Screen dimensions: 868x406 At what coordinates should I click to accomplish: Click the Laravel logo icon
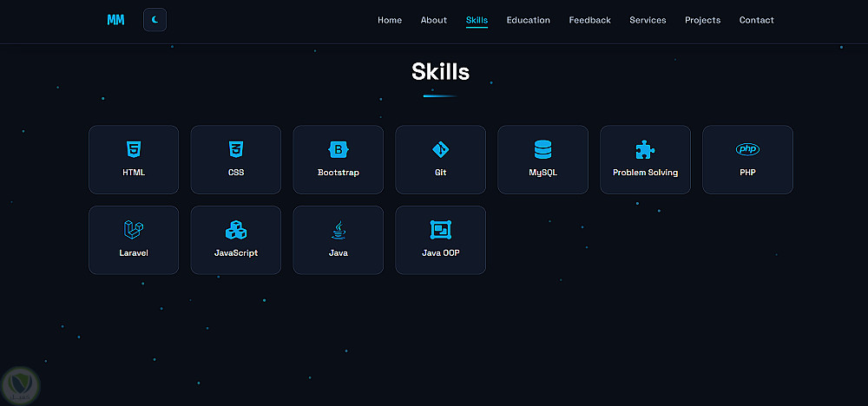click(x=134, y=230)
